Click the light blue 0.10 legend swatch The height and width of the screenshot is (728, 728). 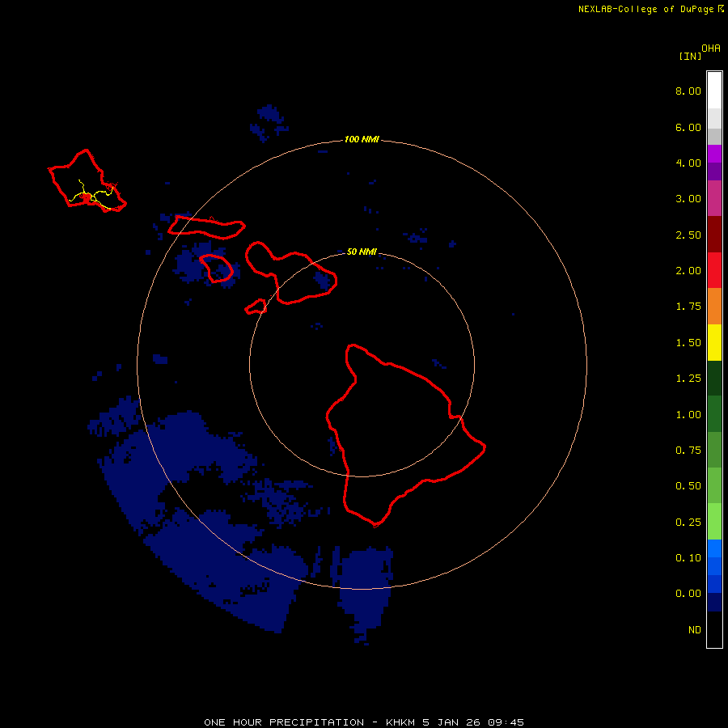pyautogui.click(x=714, y=548)
